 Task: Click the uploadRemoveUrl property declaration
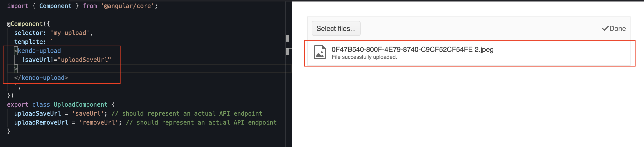pos(41,123)
